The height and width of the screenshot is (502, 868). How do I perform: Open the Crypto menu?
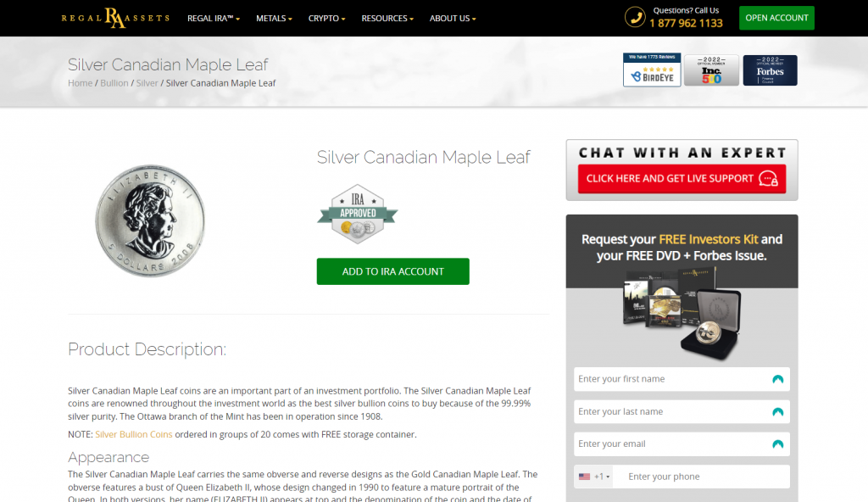click(x=326, y=19)
